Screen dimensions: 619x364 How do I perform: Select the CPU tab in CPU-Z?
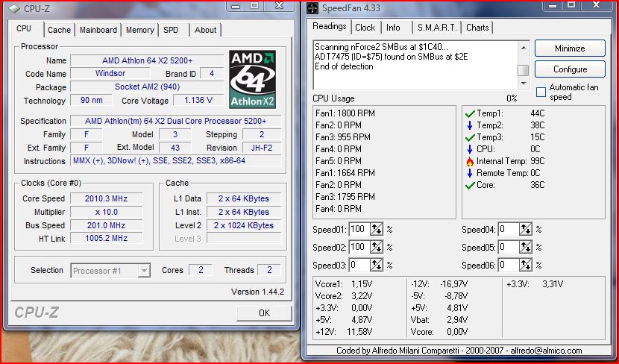point(24,29)
